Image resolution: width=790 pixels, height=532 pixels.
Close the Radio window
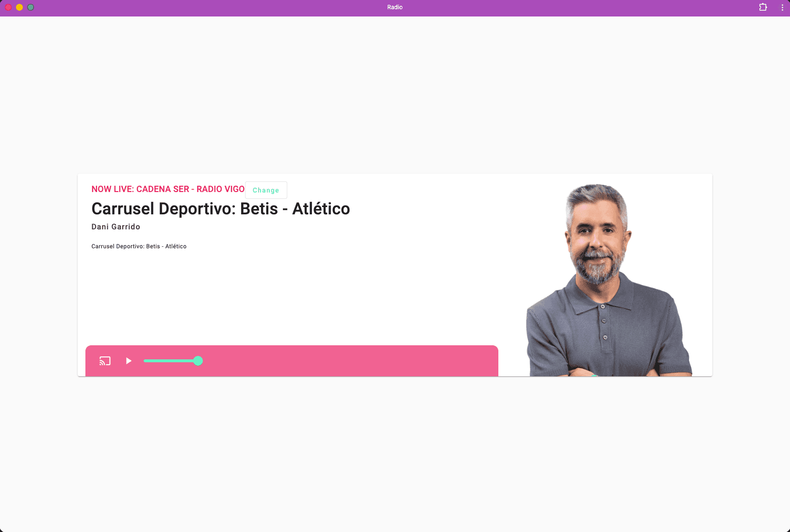click(x=8, y=7)
